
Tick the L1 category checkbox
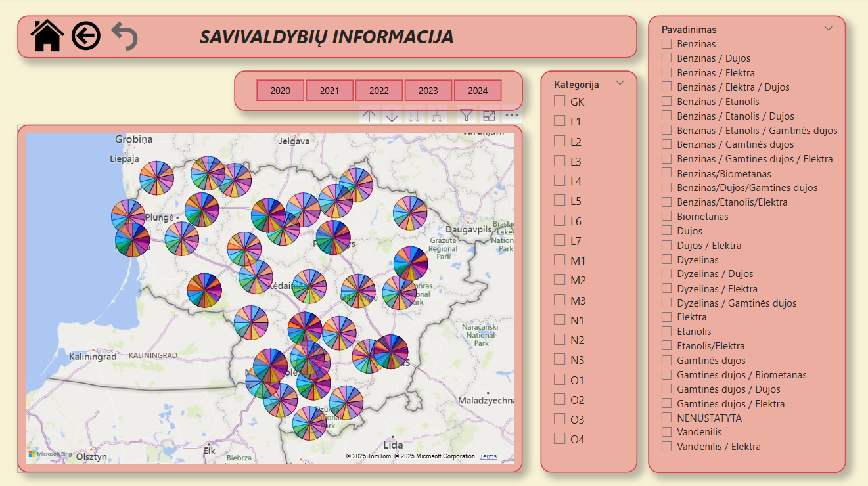pyautogui.click(x=560, y=121)
